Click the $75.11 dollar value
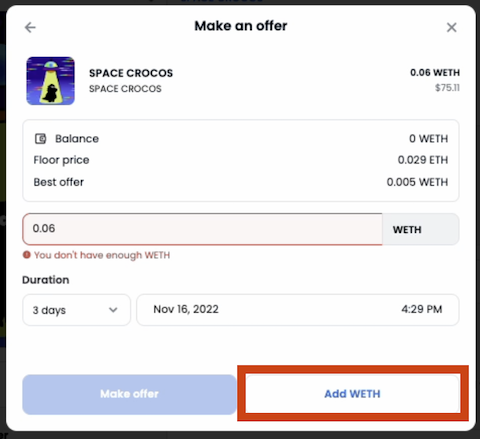This screenshot has width=480, height=439. (447, 88)
